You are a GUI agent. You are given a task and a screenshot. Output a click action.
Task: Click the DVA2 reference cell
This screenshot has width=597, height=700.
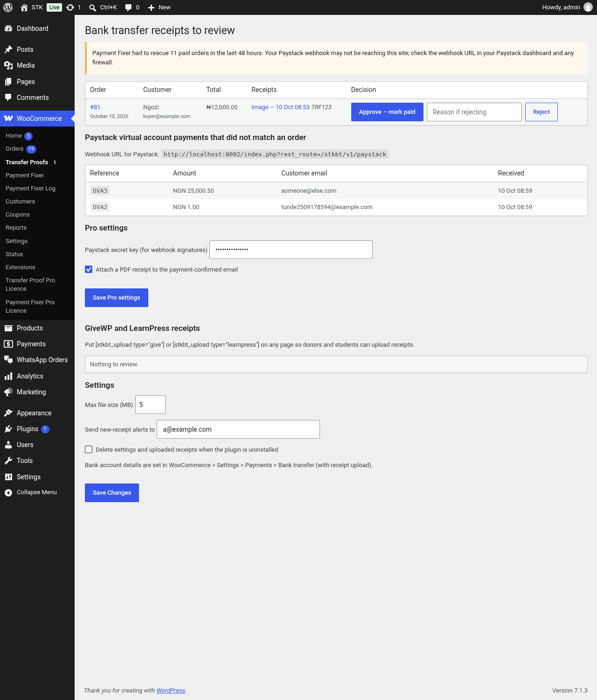[100, 207]
